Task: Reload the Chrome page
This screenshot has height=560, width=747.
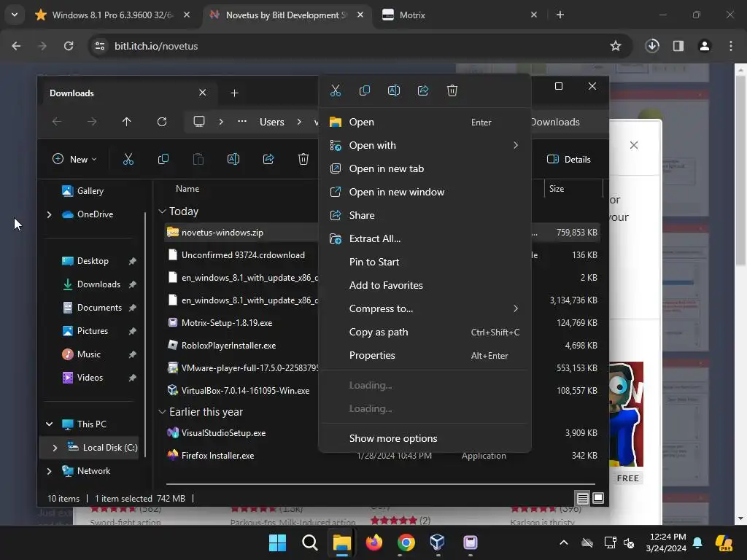Action: coord(69,46)
